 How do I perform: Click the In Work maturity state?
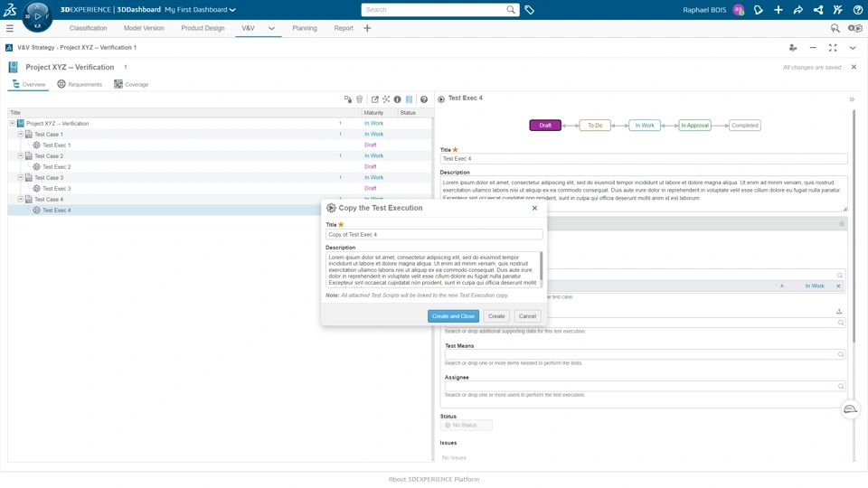645,126
